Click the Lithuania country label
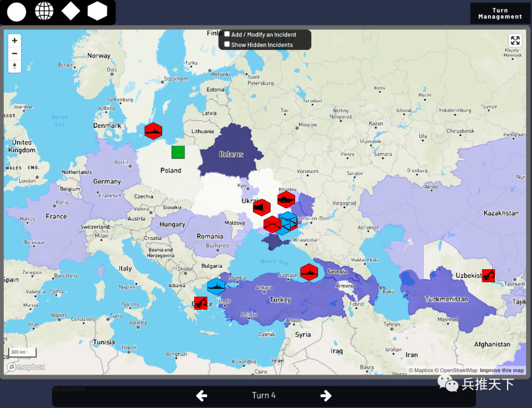532x408 pixels. click(x=202, y=131)
